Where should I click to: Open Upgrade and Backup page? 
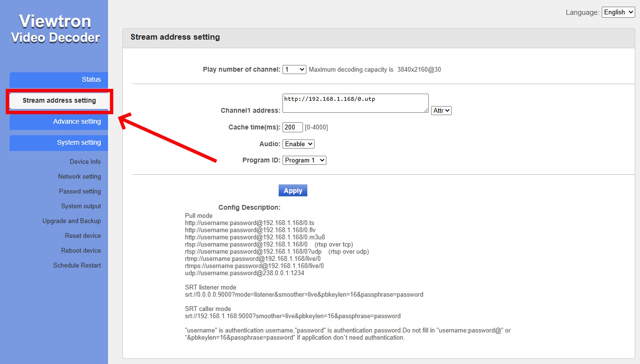pos(72,221)
